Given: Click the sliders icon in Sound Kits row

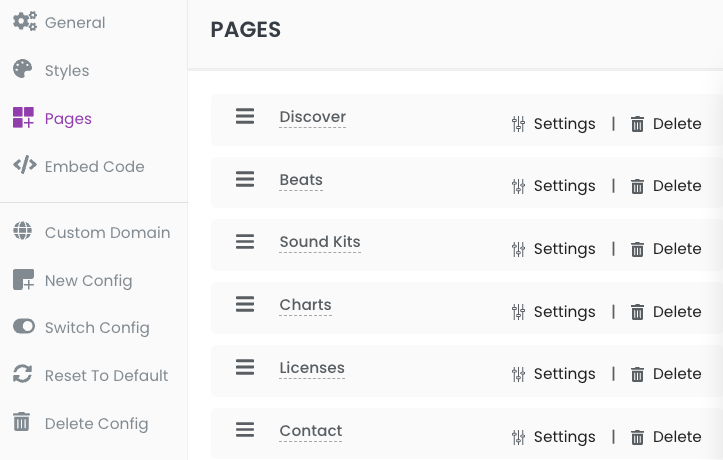Looking at the screenshot, I should [518, 249].
